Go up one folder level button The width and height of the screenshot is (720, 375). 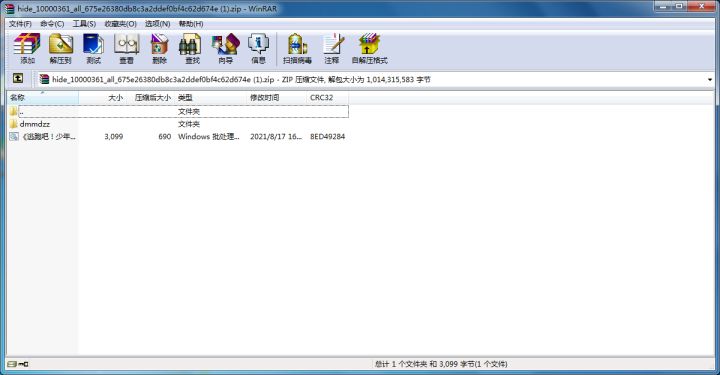17,78
